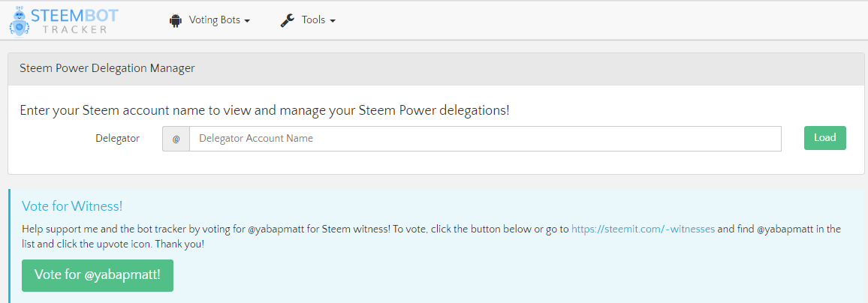Click the Steem Power Delegation Manager header
This screenshot has width=868, height=303.
107,68
